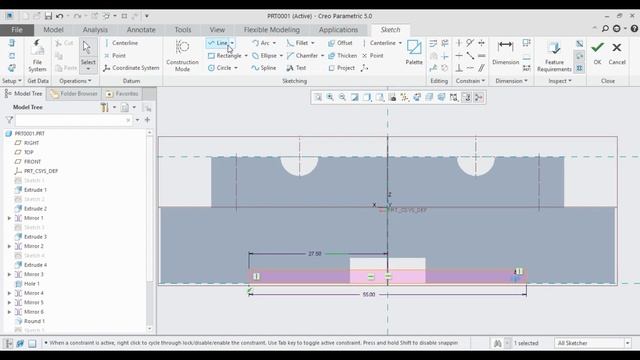Toggle Construction Mode

tap(182, 56)
